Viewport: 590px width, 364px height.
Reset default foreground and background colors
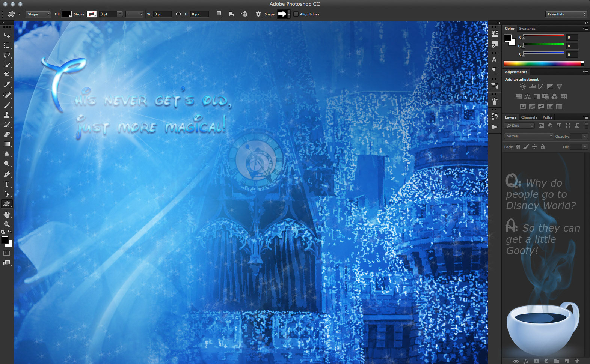click(x=3, y=232)
